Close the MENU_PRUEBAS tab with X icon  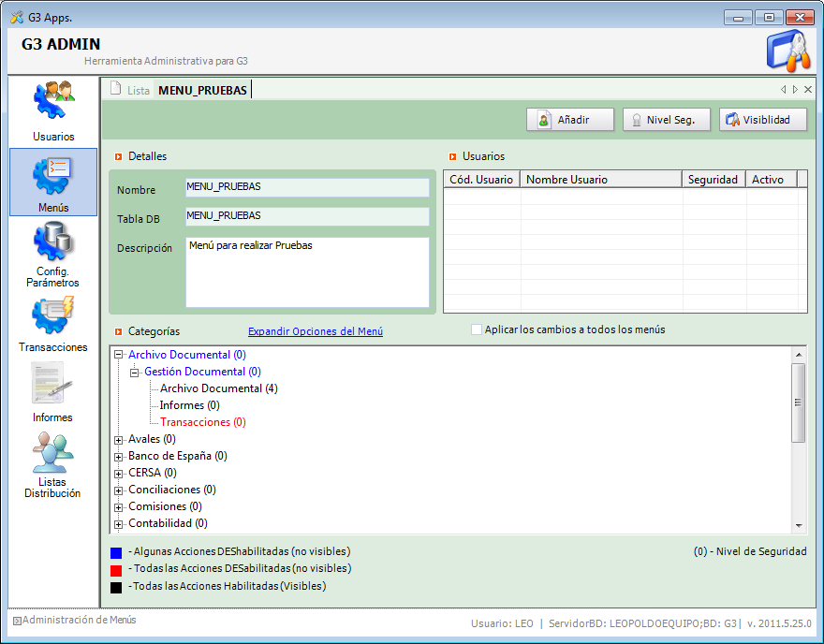(x=808, y=90)
